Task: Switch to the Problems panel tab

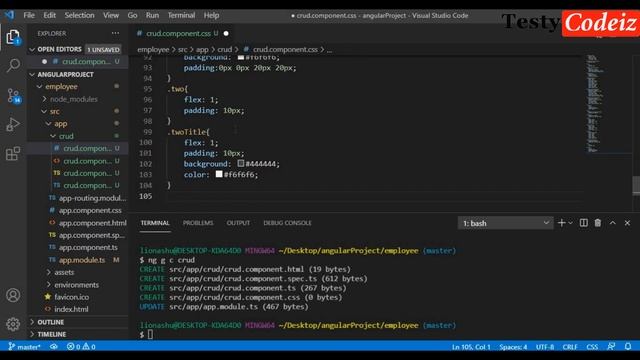Action: click(x=198, y=223)
